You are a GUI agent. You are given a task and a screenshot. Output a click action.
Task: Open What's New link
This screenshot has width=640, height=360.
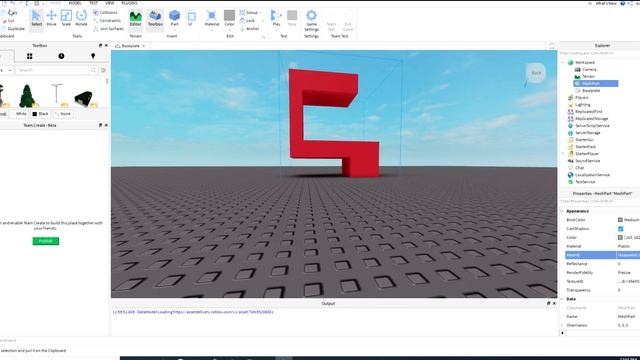(x=606, y=3)
